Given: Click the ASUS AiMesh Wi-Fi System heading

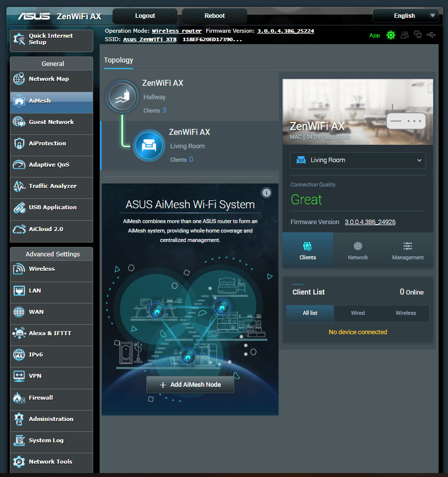Looking at the screenshot, I should click(x=190, y=205).
